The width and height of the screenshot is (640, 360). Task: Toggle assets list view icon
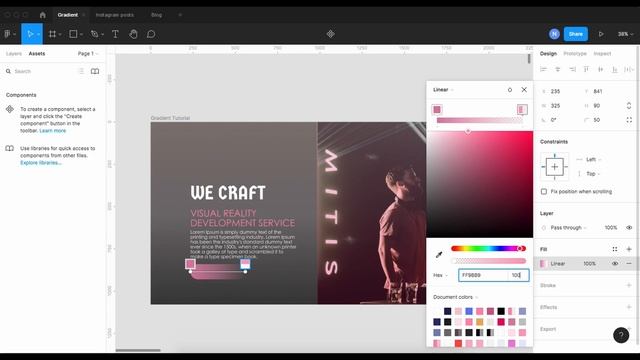coord(81,71)
